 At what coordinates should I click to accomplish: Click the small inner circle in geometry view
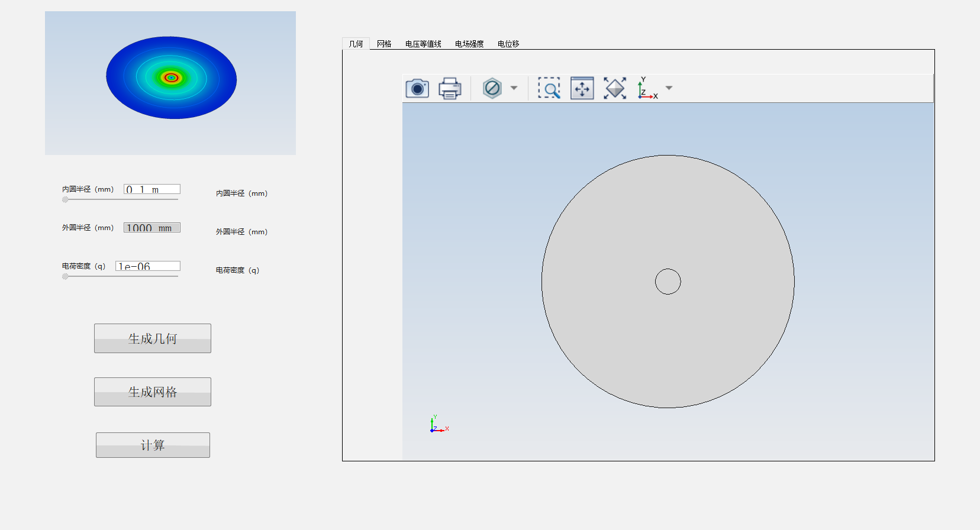[x=668, y=282]
